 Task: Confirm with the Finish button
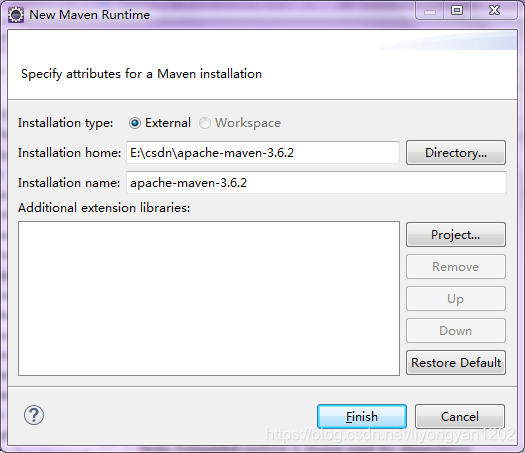coord(362,417)
